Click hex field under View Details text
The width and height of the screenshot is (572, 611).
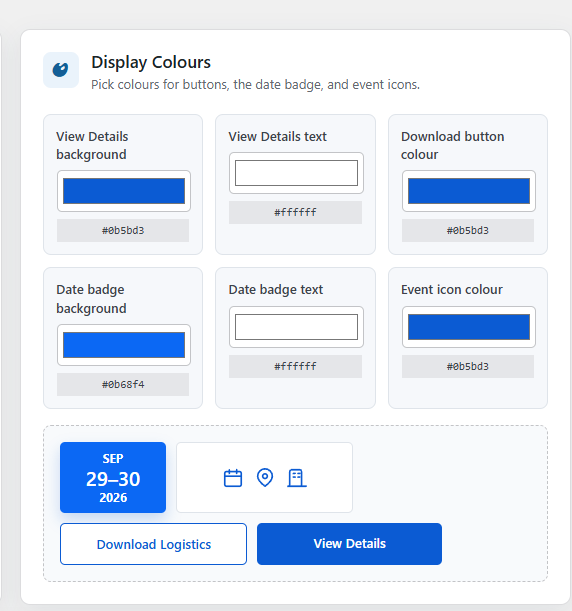(295, 213)
